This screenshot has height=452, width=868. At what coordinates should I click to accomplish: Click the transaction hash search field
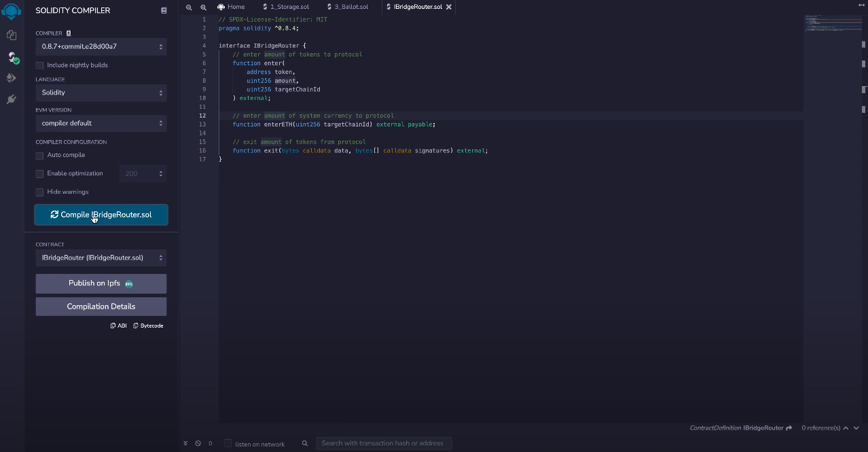384,443
